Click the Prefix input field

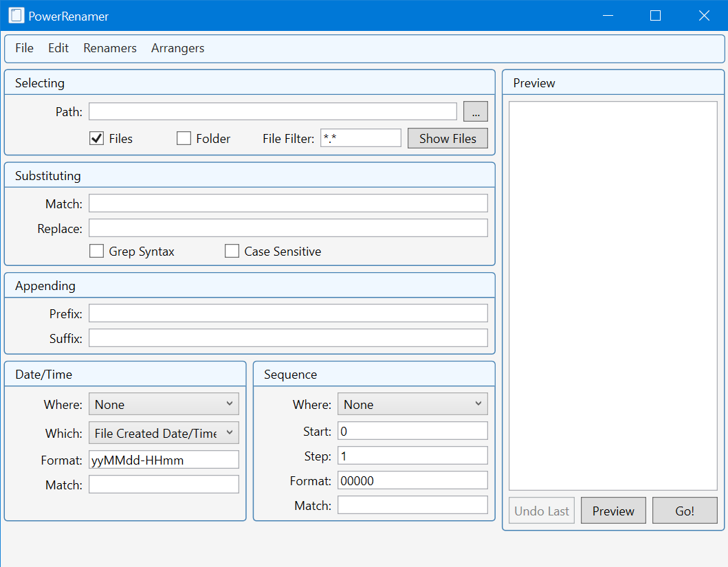coord(288,313)
